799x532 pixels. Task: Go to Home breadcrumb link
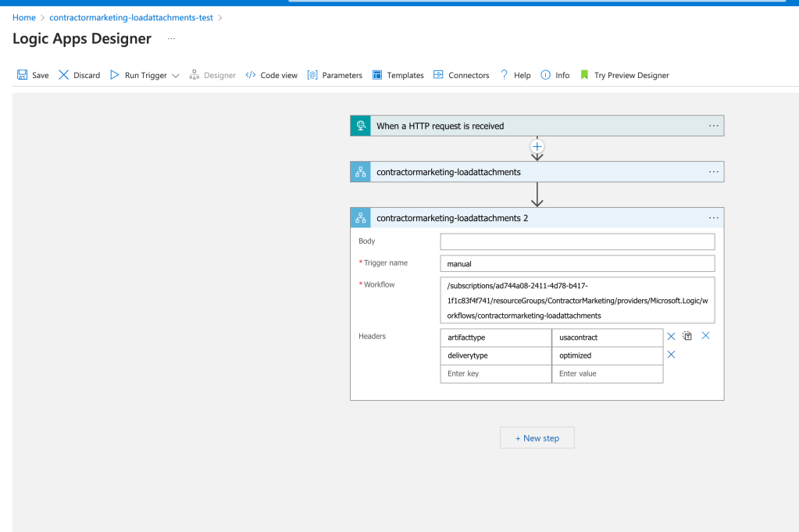pyautogui.click(x=24, y=17)
